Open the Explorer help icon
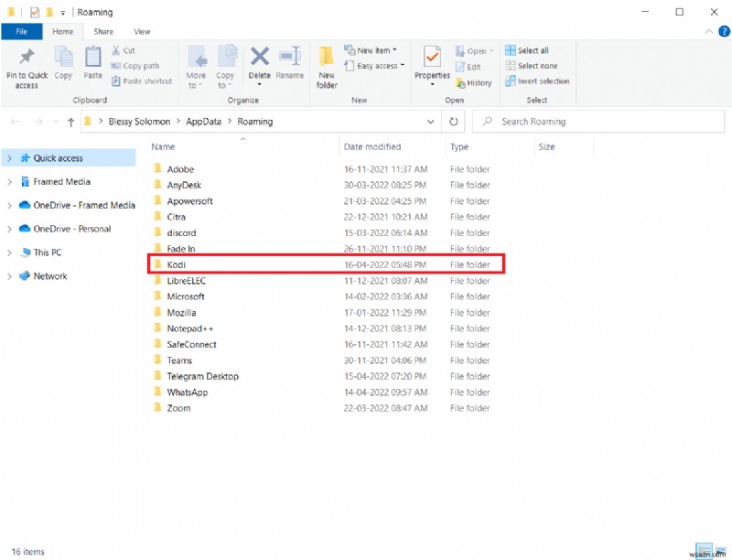Viewport: 732px width, 560px height. click(724, 32)
